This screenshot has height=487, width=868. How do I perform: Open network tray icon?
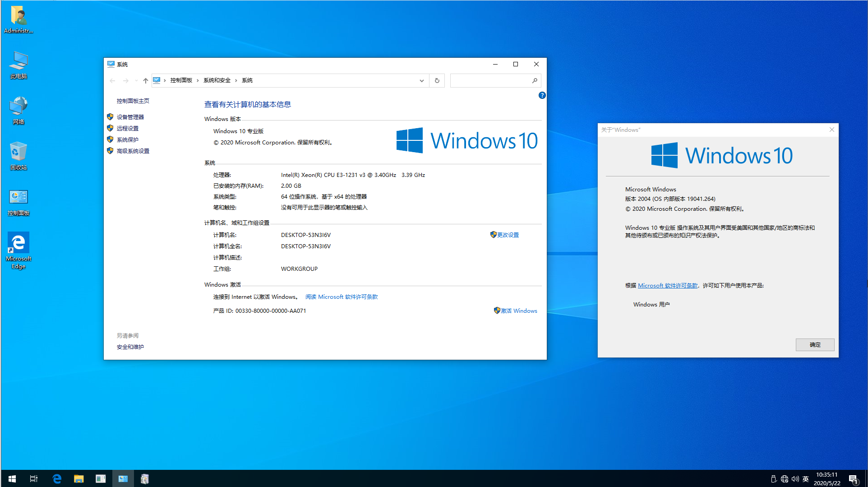[x=784, y=479]
